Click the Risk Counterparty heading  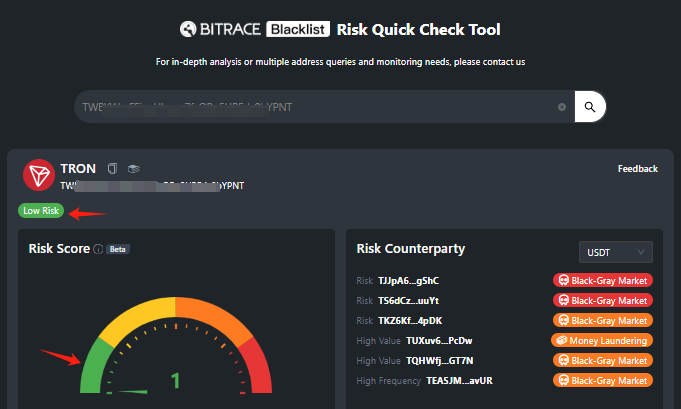click(410, 249)
